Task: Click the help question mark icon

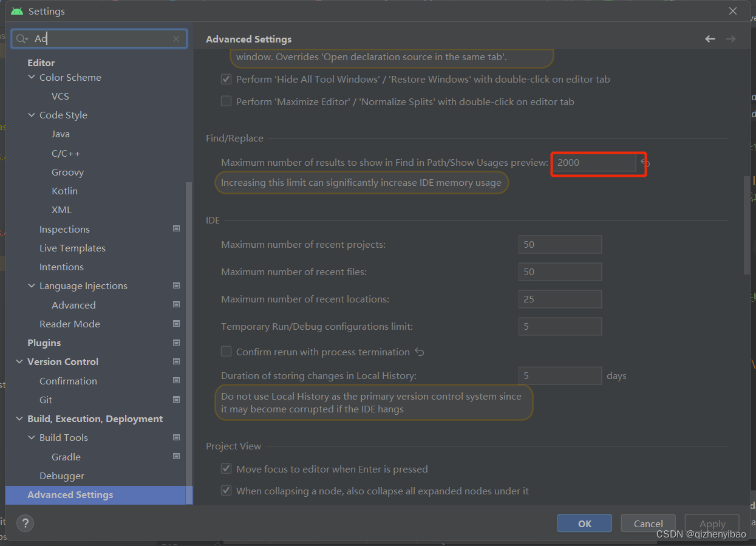Action: pos(25,523)
